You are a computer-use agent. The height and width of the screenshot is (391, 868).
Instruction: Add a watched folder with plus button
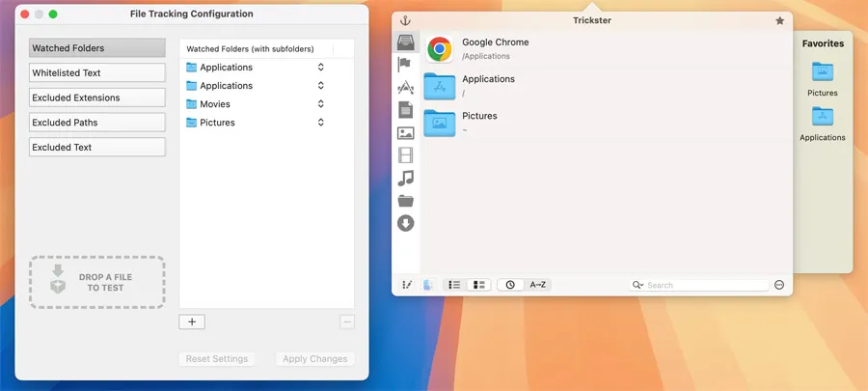pyautogui.click(x=192, y=321)
